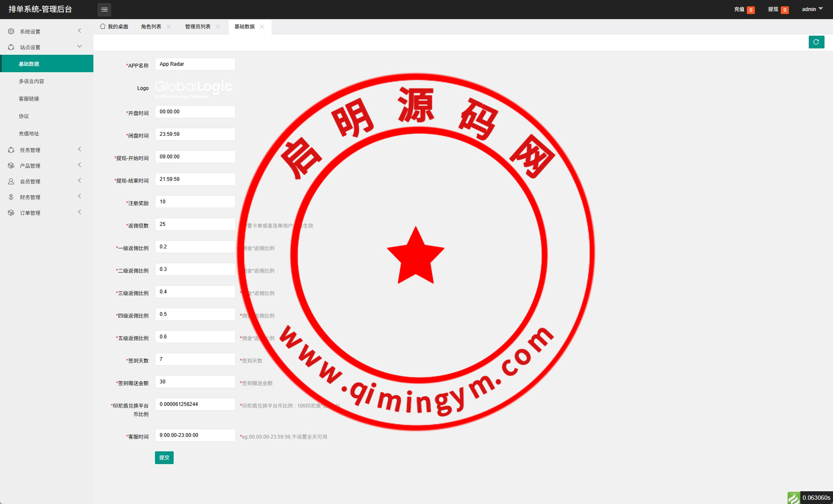This screenshot has width=833, height=504.
Task: Click the green leaf debug icon
Action: pyautogui.click(x=793, y=498)
